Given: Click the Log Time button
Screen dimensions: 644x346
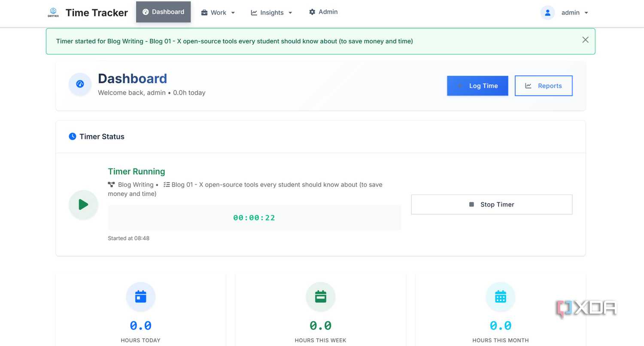Looking at the screenshot, I should coord(477,86).
